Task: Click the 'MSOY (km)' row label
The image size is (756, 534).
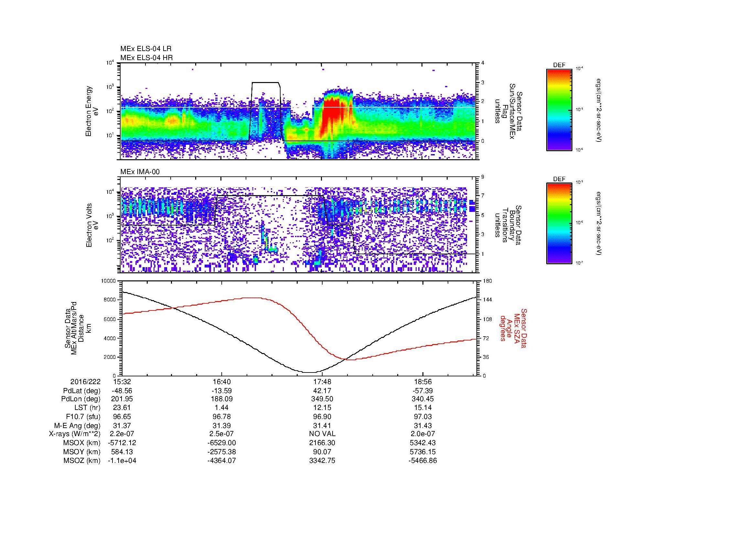Action: pyautogui.click(x=82, y=452)
